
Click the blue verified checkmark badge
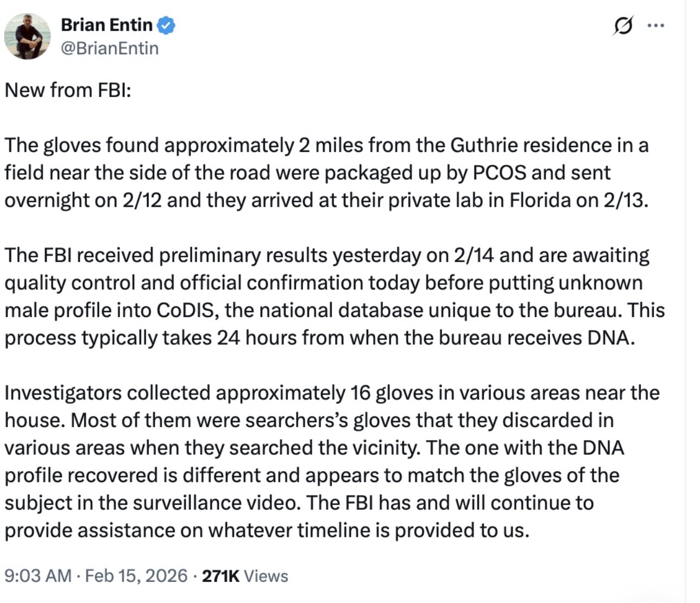pos(166,25)
